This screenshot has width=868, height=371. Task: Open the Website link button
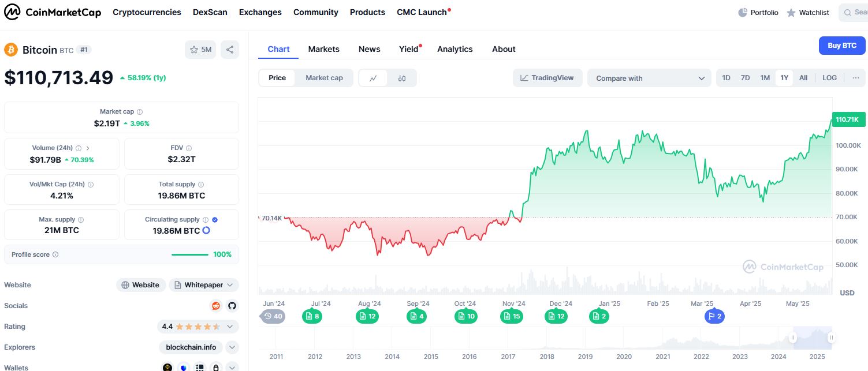tap(141, 285)
